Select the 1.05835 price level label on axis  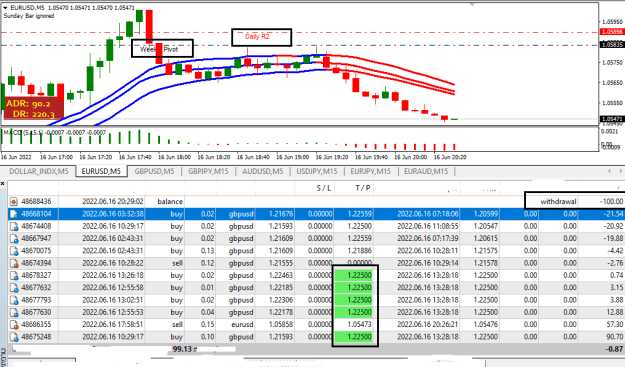[611, 45]
